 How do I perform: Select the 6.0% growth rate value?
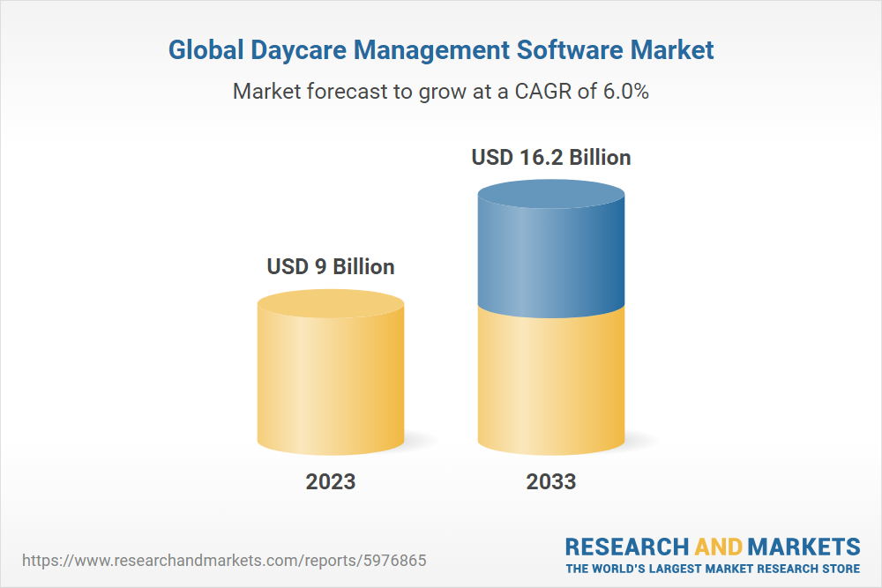[x=624, y=91]
